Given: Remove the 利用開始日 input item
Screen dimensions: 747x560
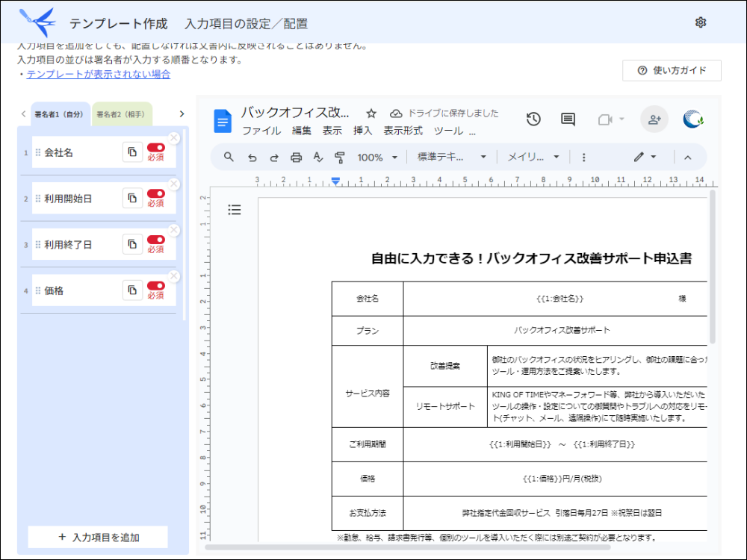Looking at the screenshot, I should click(174, 184).
